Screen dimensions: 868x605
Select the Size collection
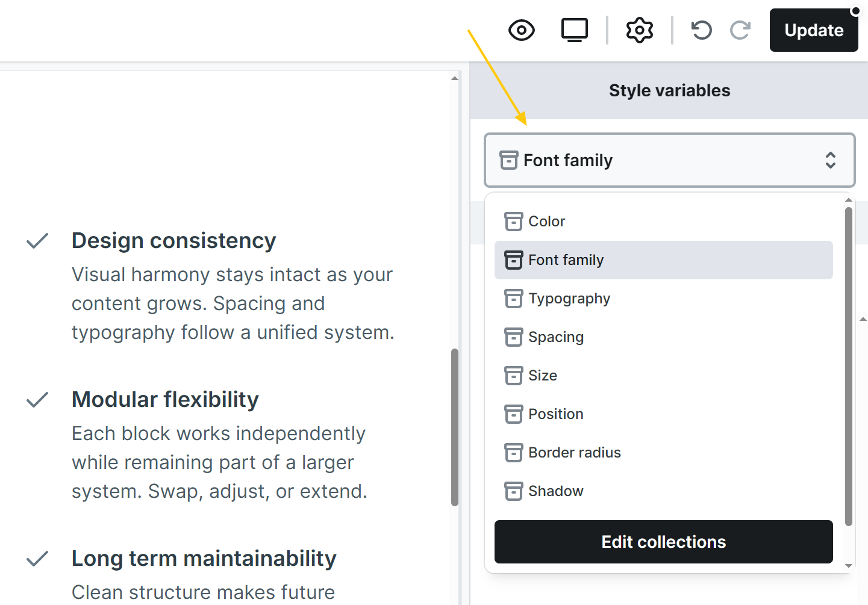pyautogui.click(x=542, y=376)
